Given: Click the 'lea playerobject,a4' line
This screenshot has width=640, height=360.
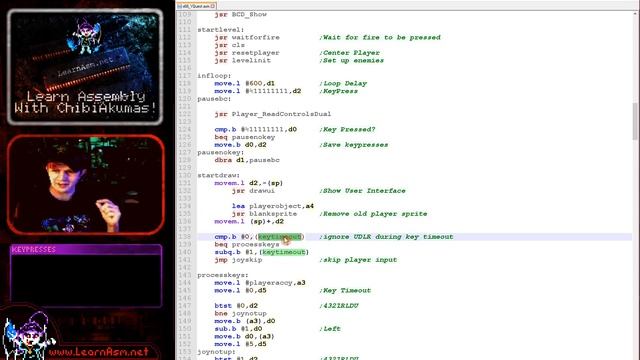Looking at the screenshot, I should click(x=273, y=206).
